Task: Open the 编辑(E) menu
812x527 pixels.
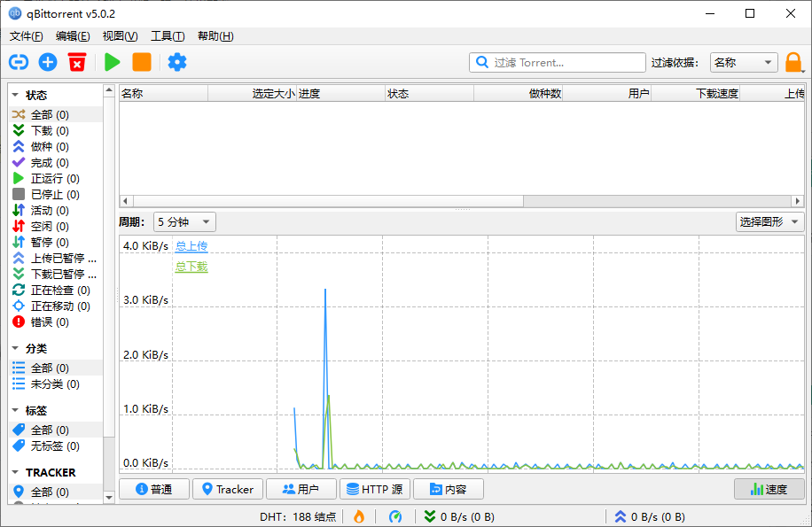Action: coord(73,36)
